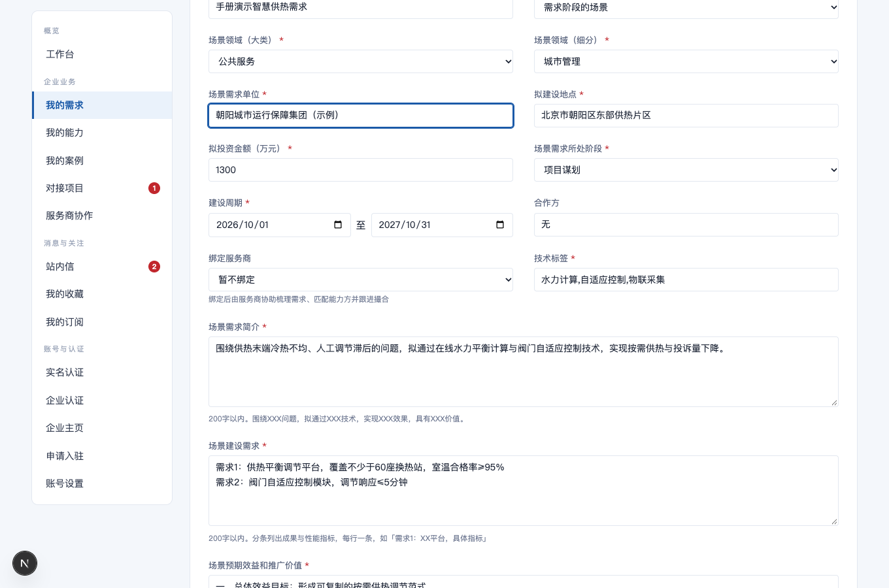Open 服务商协作 in sidebar
Viewport: 889px width, 588px height.
point(102,216)
